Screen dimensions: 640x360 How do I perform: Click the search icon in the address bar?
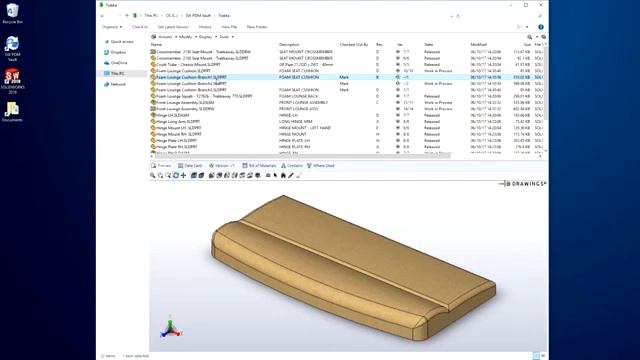540,16
